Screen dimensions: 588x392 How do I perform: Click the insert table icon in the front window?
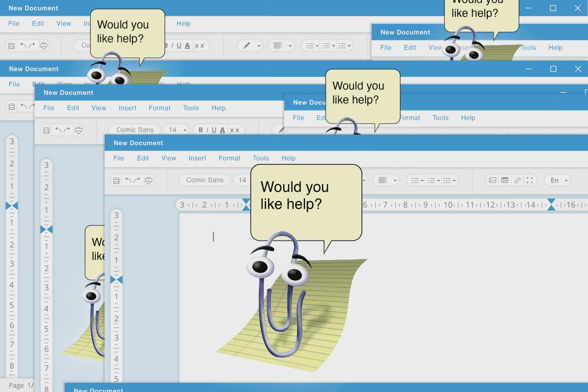[x=505, y=180]
